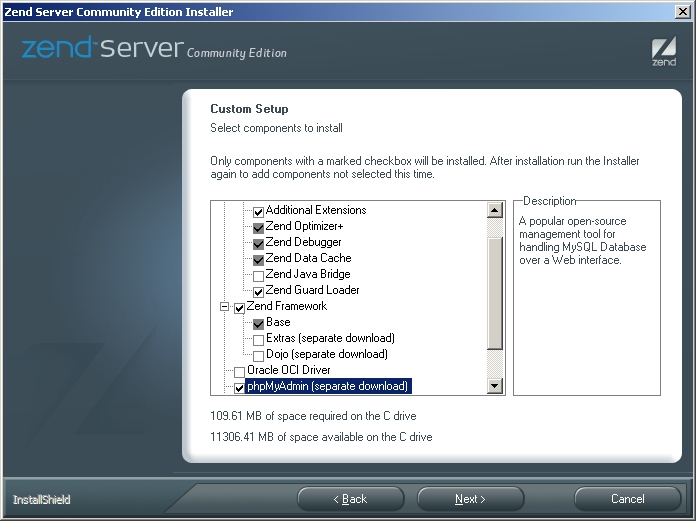The height and width of the screenshot is (521, 696).
Task: Cancel the Zend Server installation
Action: [627, 499]
